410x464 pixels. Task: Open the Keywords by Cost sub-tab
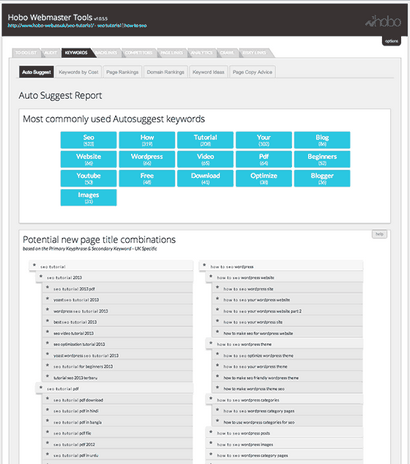coord(78,72)
